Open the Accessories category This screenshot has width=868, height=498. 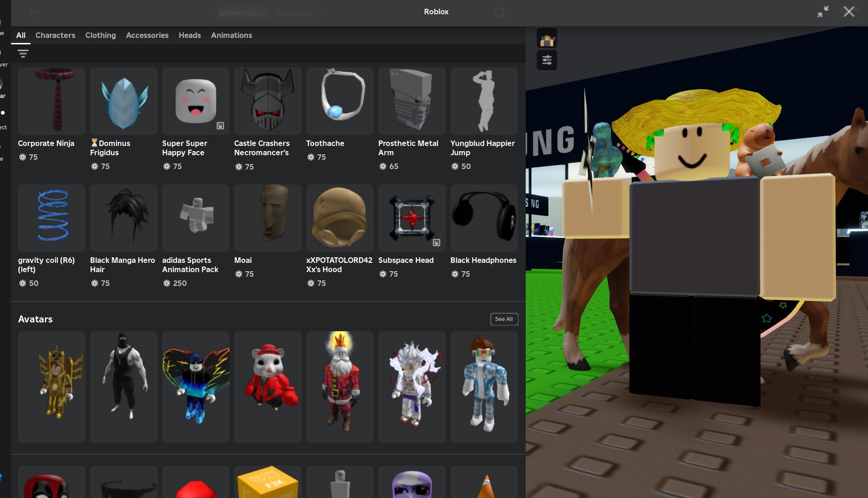(147, 35)
